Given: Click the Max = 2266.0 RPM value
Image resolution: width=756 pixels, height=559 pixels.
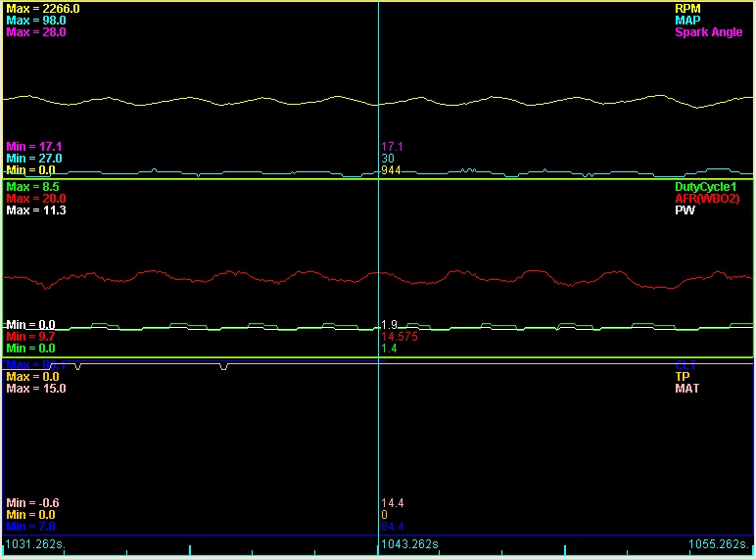Looking at the screenshot, I should click(x=43, y=8).
